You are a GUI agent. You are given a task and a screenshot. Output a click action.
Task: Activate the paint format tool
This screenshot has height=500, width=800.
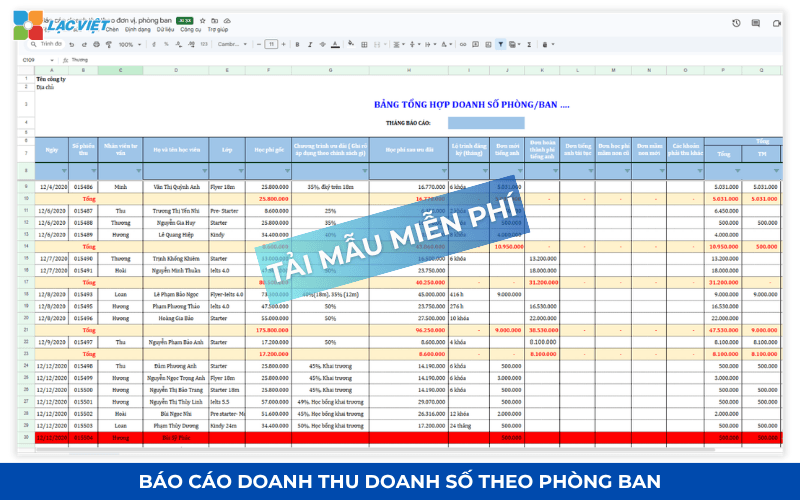(x=109, y=44)
